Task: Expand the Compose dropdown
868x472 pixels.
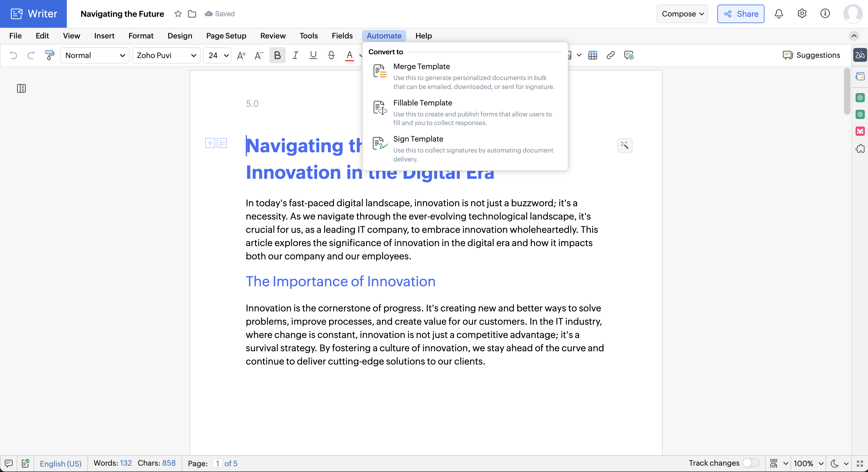Action: tap(682, 14)
